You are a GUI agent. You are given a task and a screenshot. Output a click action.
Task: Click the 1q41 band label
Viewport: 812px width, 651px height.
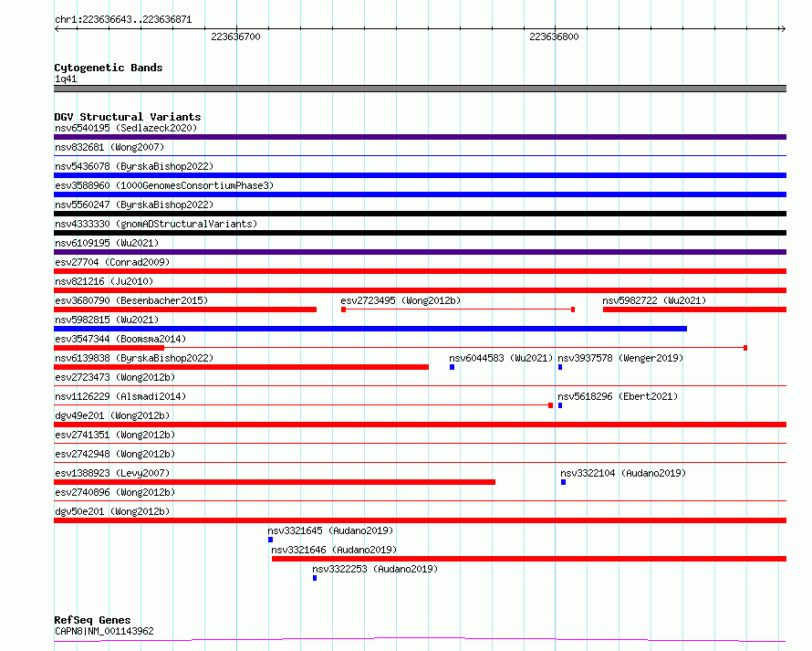[x=66, y=79]
